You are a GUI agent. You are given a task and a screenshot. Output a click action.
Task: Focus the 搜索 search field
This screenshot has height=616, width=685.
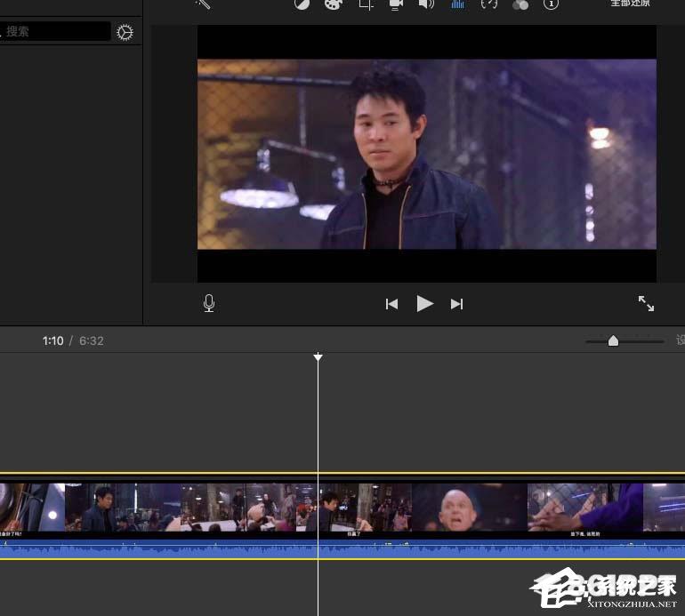pyautogui.click(x=54, y=31)
